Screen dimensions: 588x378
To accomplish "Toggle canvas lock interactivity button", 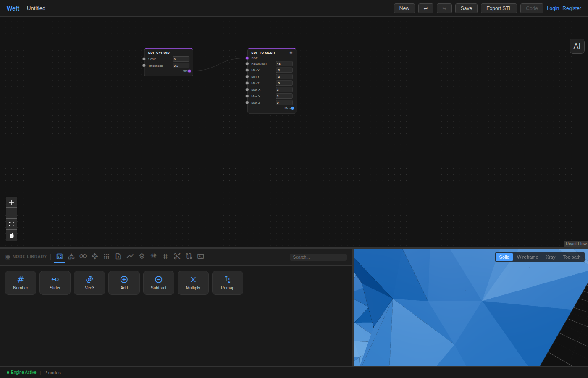I will click(x=12, y=235).
